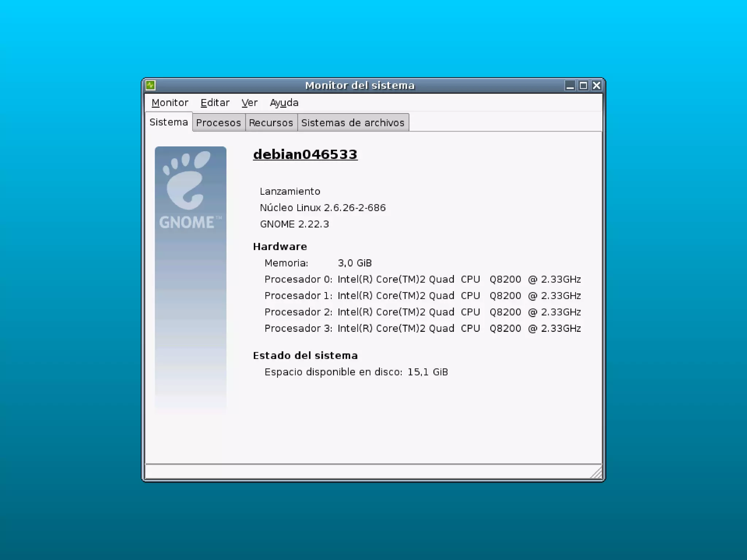Click the Núcleo Linux 2.6.26-2-686 text
Screen dimensions: 747x560
(x=323, y=208)
